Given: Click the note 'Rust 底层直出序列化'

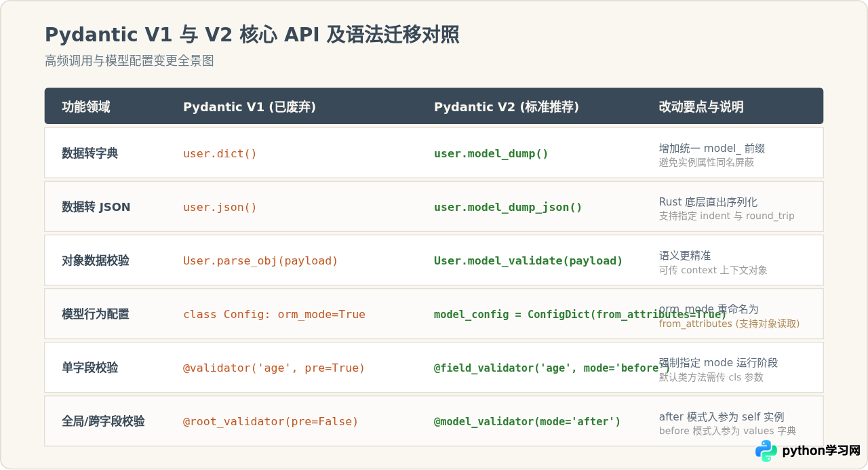Looking at the screenshot, I should tap(708, 202).
